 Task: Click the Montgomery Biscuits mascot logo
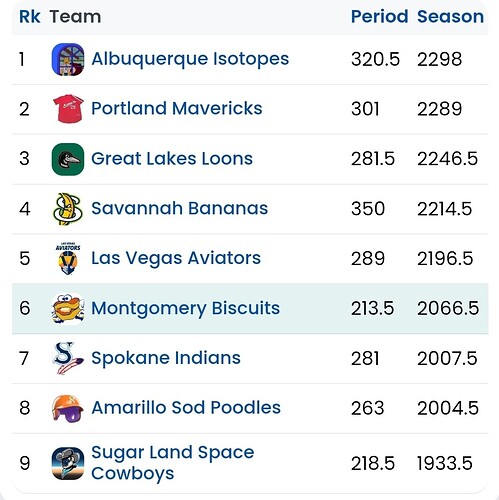click(x=68, y=308)
